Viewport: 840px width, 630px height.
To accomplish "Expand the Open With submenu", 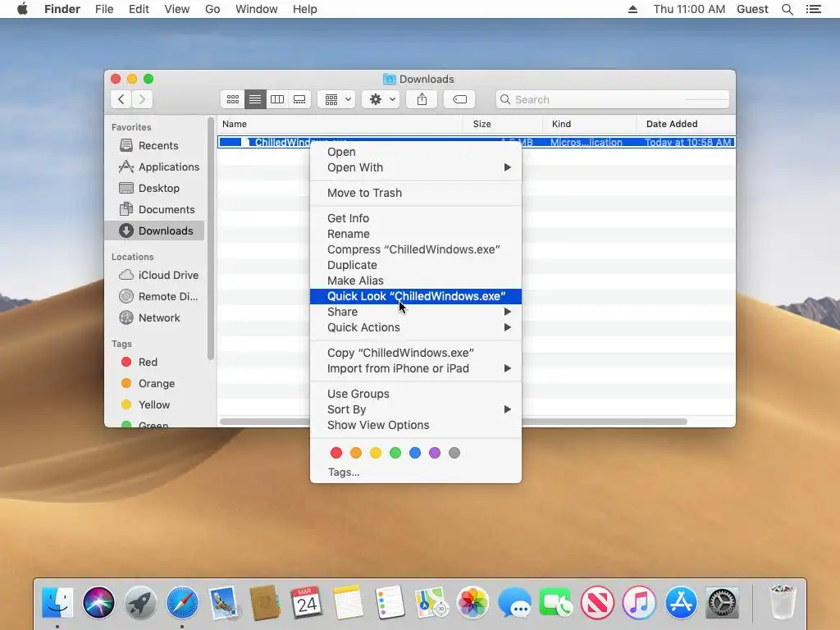I will coord(416,167).
